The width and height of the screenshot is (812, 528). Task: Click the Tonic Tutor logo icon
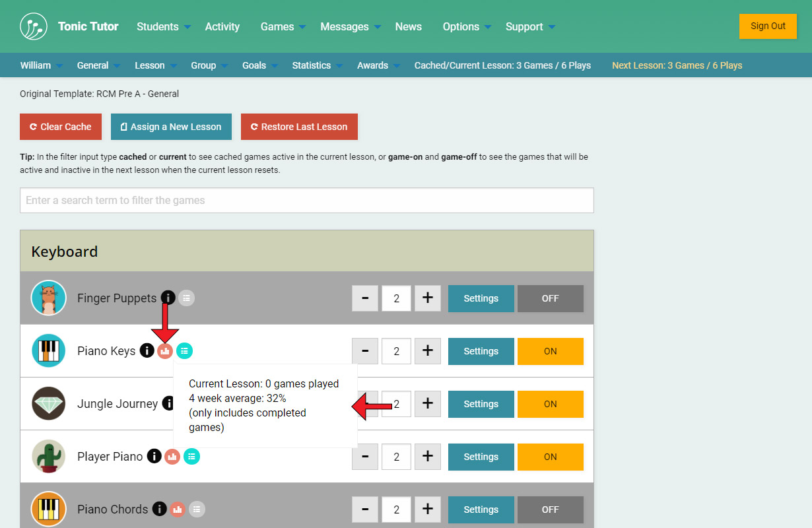[x=33, y=26]
